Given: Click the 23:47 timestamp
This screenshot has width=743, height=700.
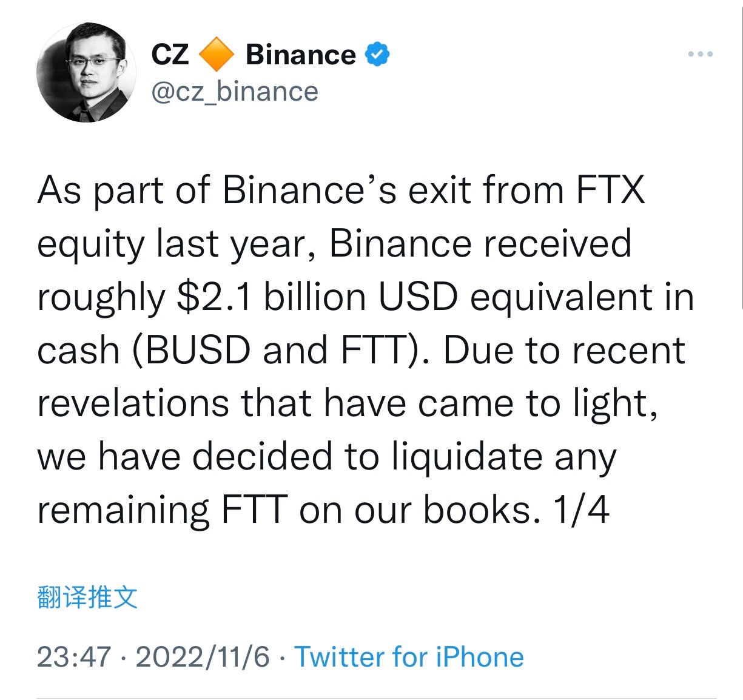Looking at the screenshot, I should (x=74, y=657).
